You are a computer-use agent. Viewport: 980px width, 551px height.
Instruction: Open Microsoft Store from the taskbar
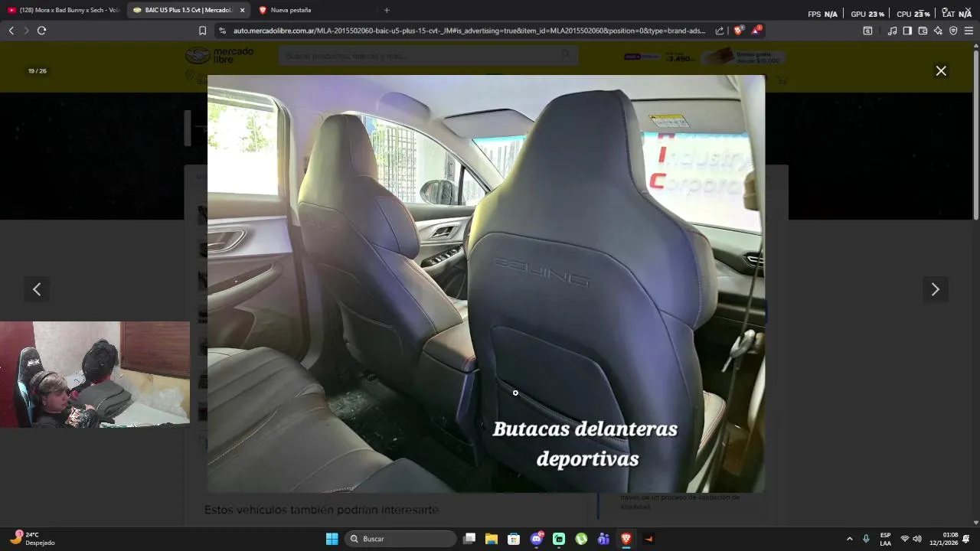(x=514, y=539)
